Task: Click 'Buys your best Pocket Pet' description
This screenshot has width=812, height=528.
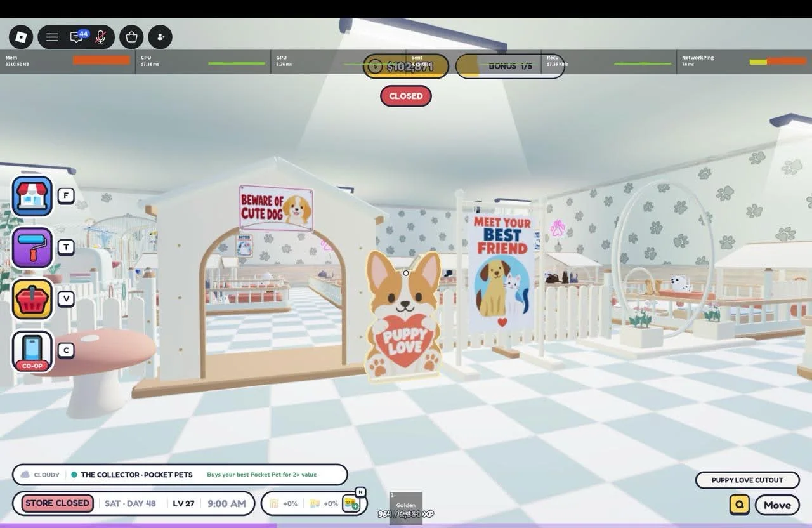Action: pyautogui.click(x=261, y=475)
